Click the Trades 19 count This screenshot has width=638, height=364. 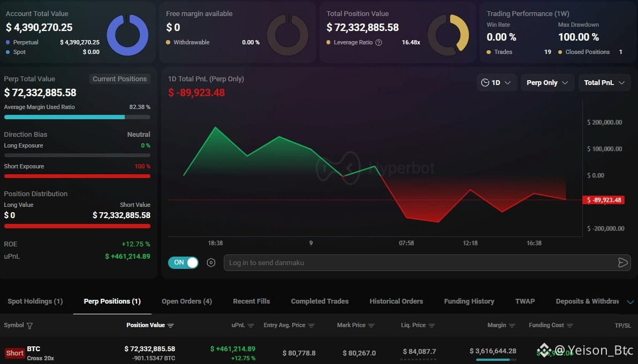pos(548,52)
